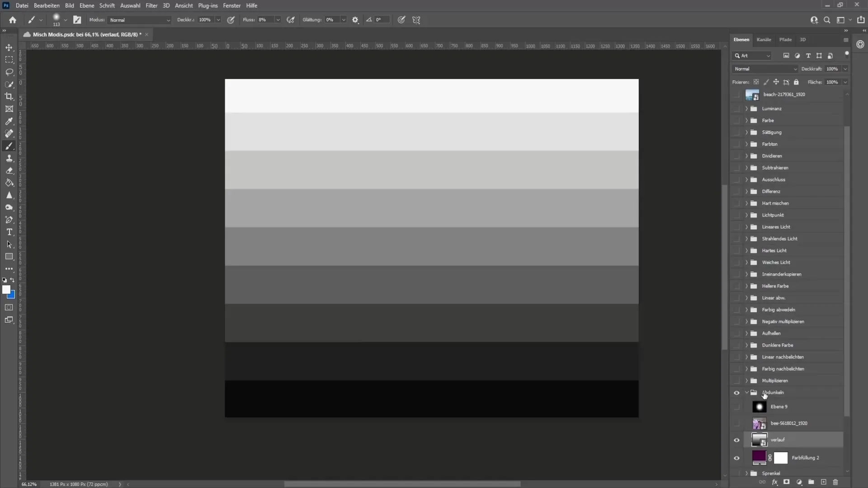Expand the Farbe layer group
Viewport: 868px width, 488px height.
pyautogui.click(x=747, y=120)
